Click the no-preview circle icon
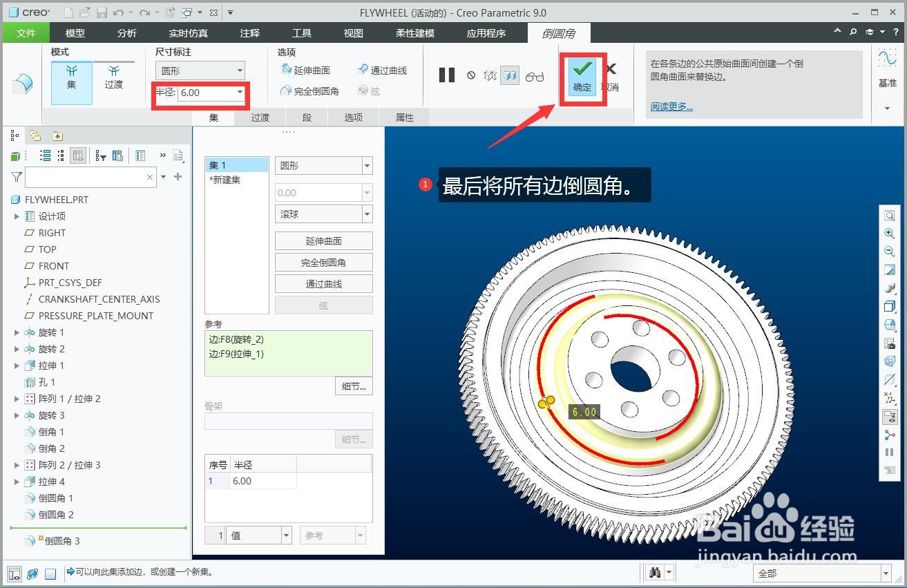Image resolution: width=907 pixels, height=588 pixels. (x=470, y=75)
